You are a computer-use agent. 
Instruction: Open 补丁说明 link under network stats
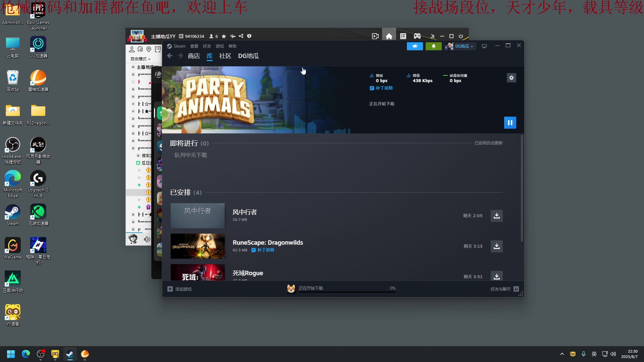click(x=381, y=88)
